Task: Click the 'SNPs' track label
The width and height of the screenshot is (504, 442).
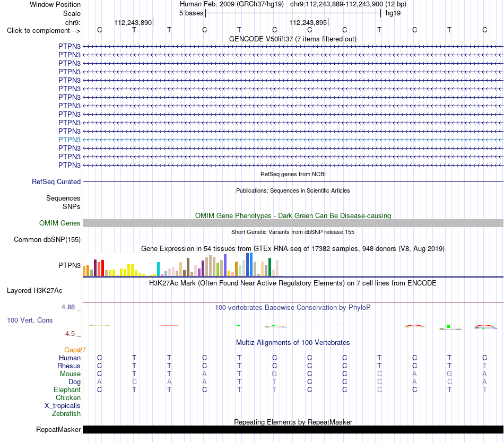Action: 72,207
